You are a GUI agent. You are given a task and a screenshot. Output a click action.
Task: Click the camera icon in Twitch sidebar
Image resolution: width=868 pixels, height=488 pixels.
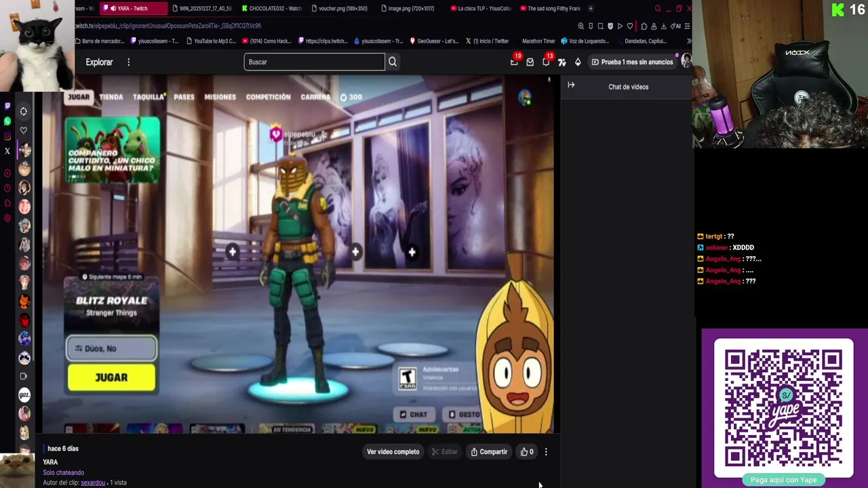pos(24,376)
